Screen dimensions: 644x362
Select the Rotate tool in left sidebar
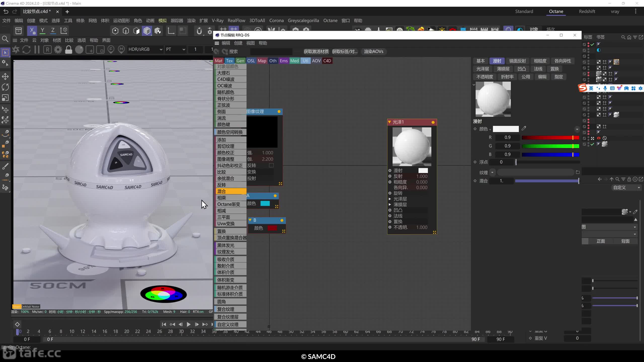5,87
